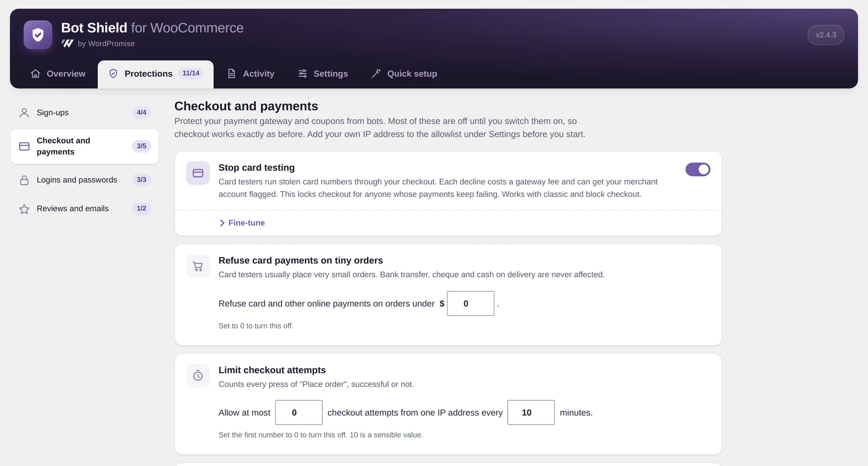Click the 11/14 Protections count badge
The height and width of the screenshot is (466, 868).
click(x=191, y=73)
